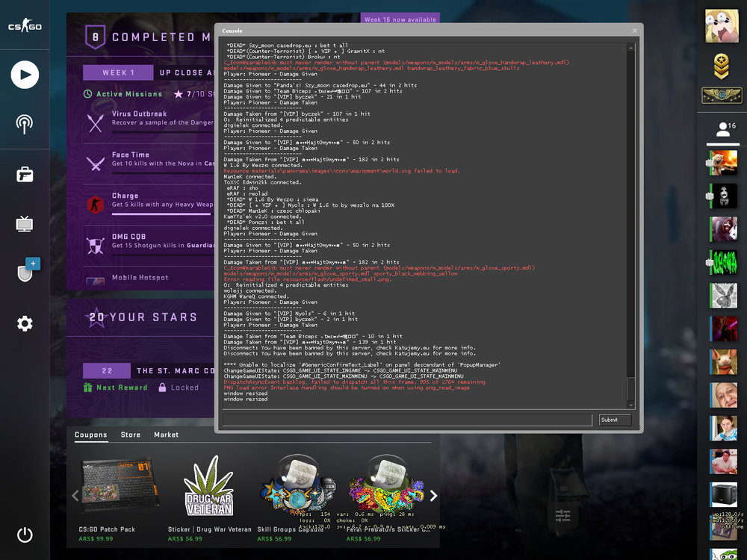Click the power quit icon

pyautogui.click(x=25, y=535)
